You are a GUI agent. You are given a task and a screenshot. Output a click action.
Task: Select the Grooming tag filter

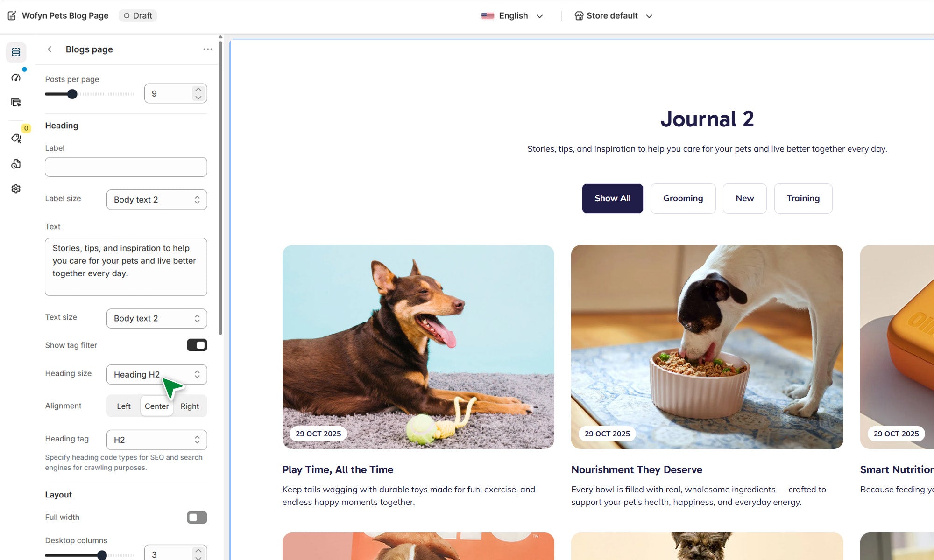click(683, 198)
